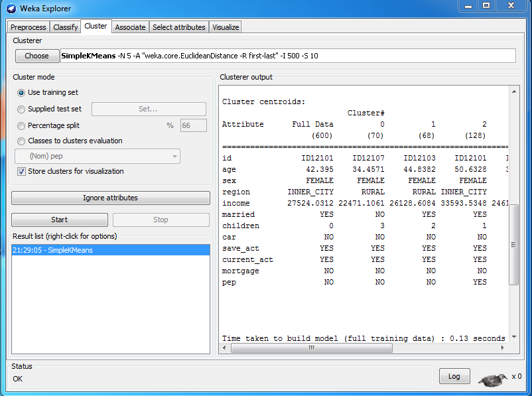The height and width of the screenshot is (396, 532).
Task: Select Use training set radio button
Action: 21,93
